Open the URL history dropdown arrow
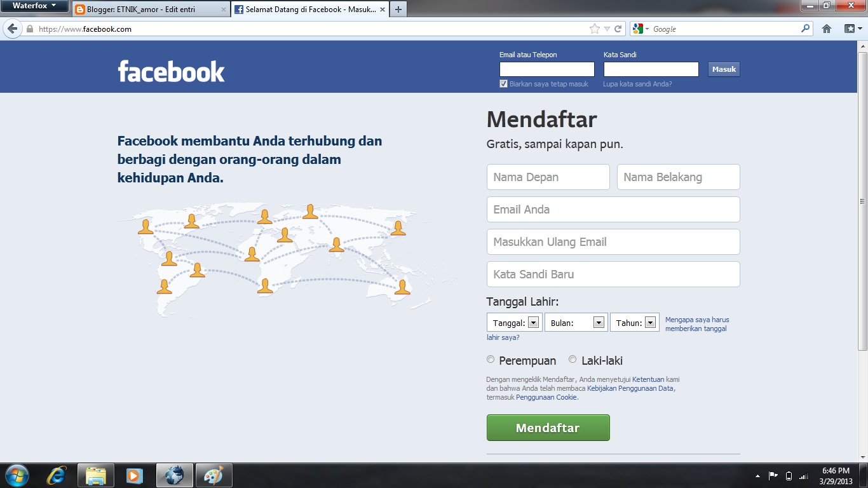Viewport: 868px width, 488px height. click(x=607, y=29)
